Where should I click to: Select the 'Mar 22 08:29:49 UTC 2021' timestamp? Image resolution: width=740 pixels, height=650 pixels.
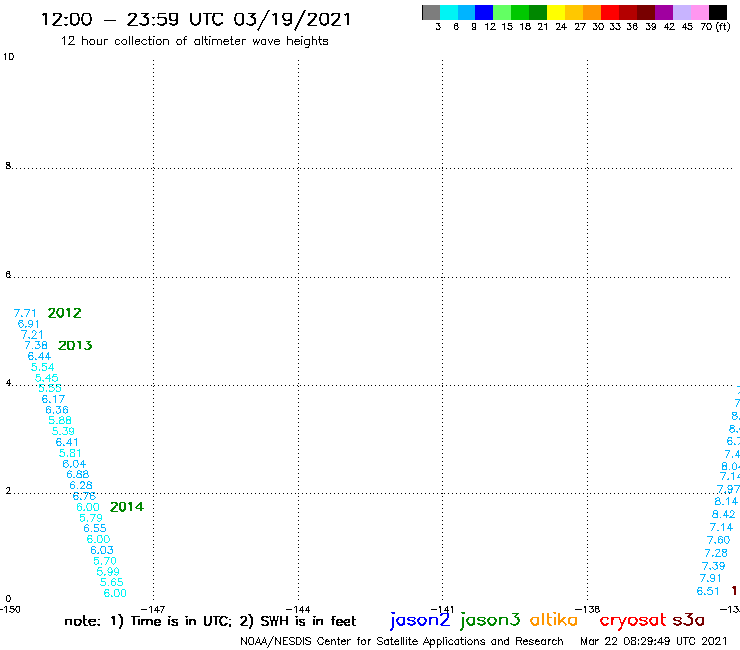click(x=654, y=641)
